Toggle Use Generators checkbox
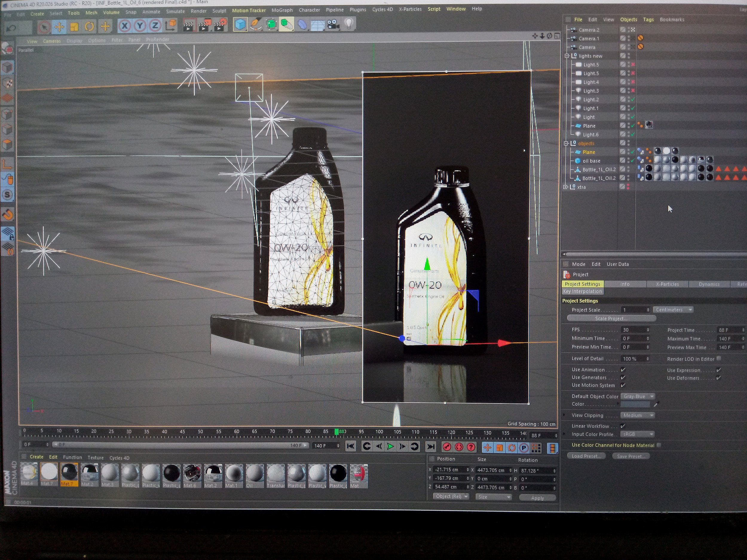Image resolution: width=747 pixels, height=560 pixels. coord(623,378)
